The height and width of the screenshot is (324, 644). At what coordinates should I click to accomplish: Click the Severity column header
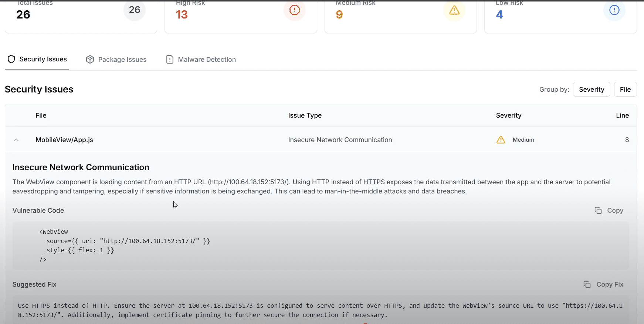pos(509,115)
